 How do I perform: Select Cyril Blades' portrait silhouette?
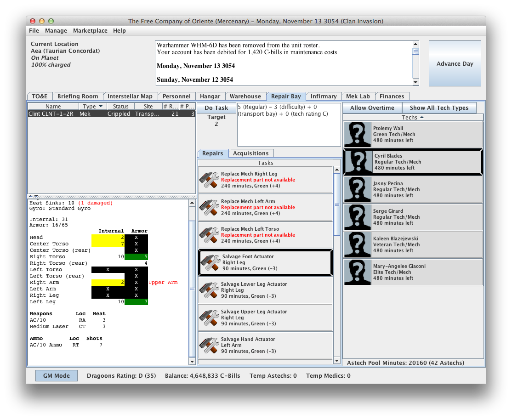(x=359, y=162)
